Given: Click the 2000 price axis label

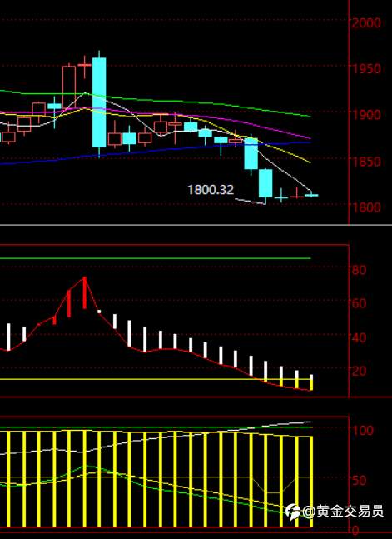Looking at the screenshot, I should tap(366, 23).
